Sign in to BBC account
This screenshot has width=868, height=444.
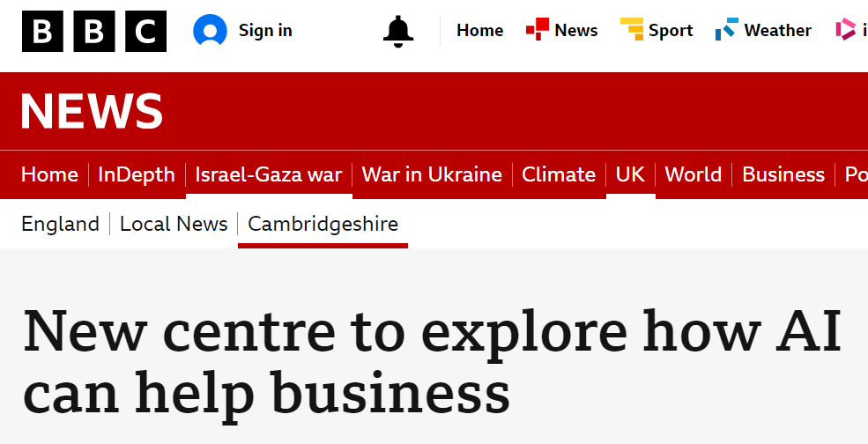tap(265, 31)
